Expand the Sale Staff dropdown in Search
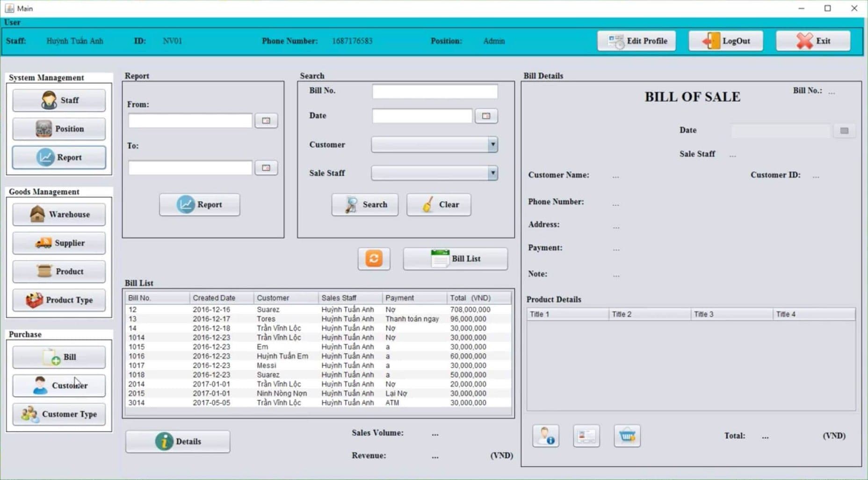The height and width of the screenshot is (480, 868). (x=492, y=173)
